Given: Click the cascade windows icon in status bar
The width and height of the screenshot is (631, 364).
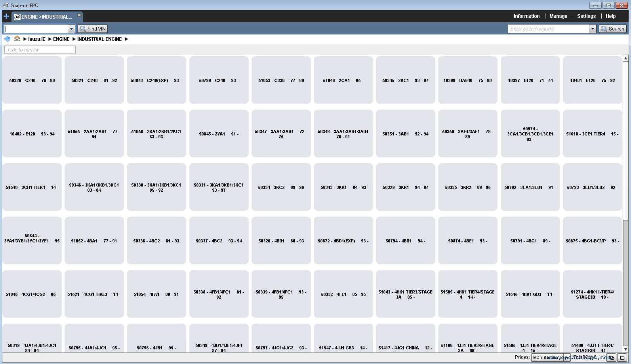Looking at the screenshot, I should pyautogui.click(x=612, y=357).
